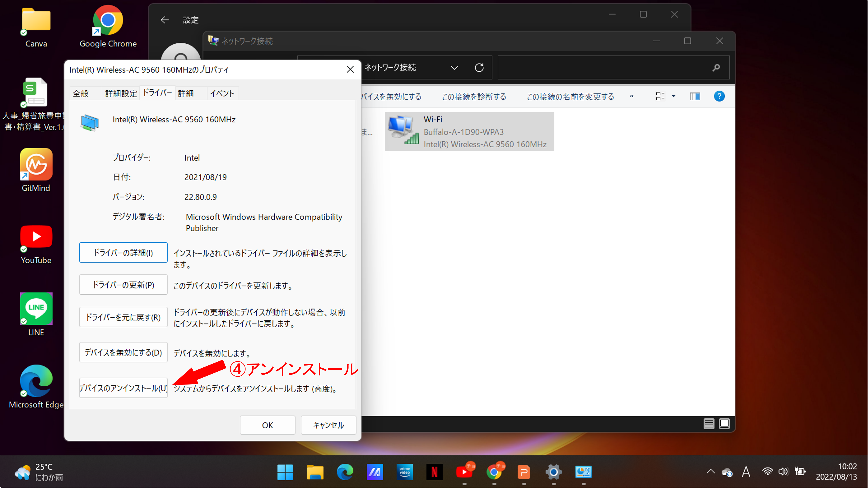This screenshot has width=868, height=488.
Task: Toggle the preview pane icon
Action: (x=694, y=97)
